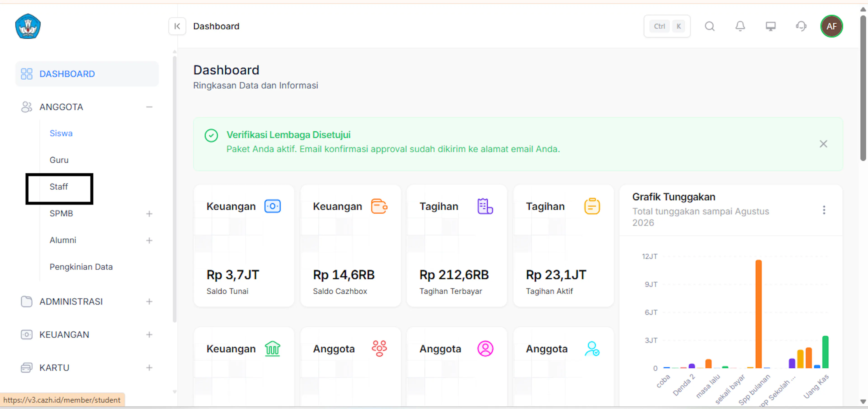This screenshot has width=868, height=409.
Task: Select the ANGGOTA menu label
Action: (61, 107)
